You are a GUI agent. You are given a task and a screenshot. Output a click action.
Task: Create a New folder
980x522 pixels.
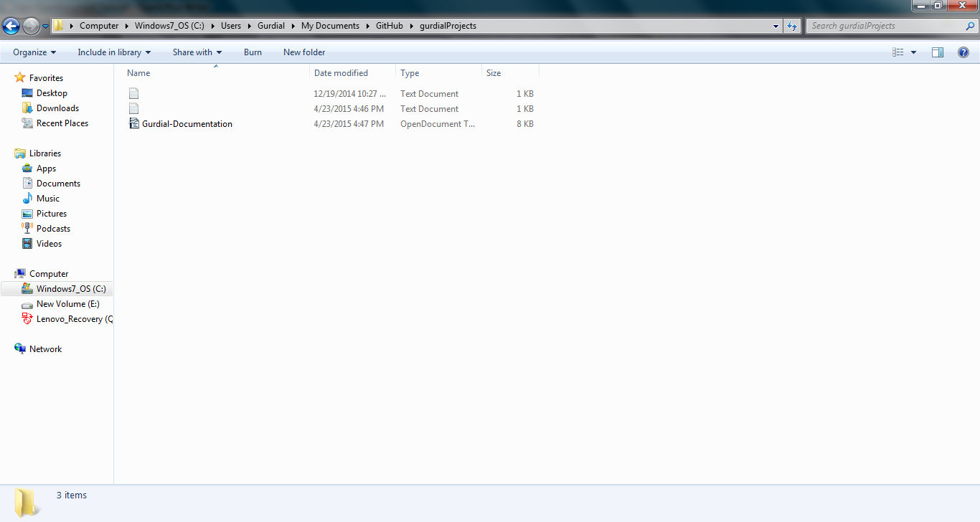click(x=304, y=52)
